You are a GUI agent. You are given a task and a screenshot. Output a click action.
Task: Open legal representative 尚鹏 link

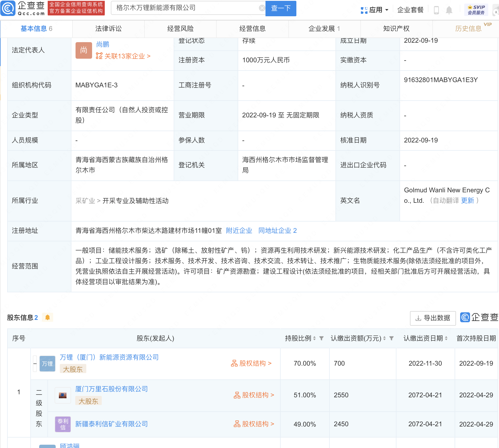[x=103, y=44]
